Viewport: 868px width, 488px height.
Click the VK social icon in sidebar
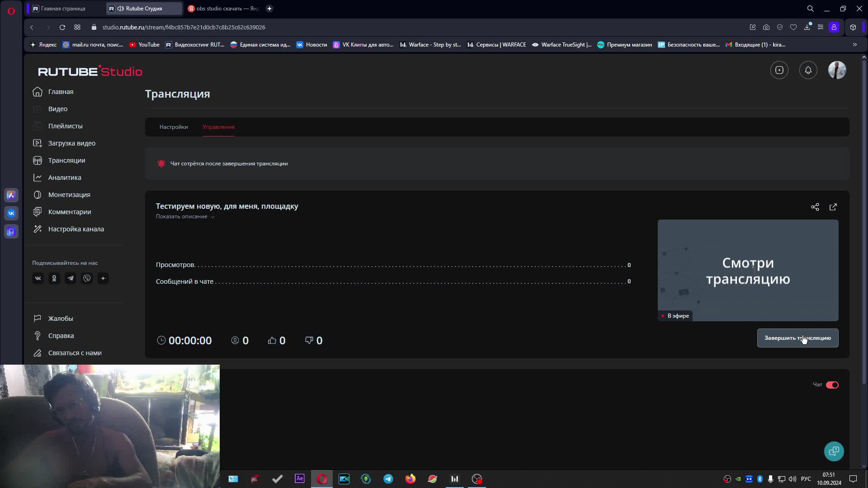pos(38,278)
